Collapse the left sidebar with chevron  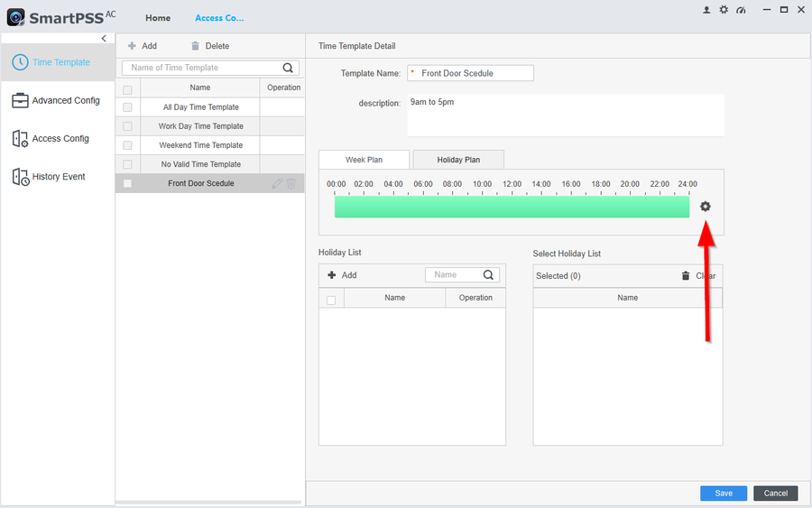tap(104, 39)
